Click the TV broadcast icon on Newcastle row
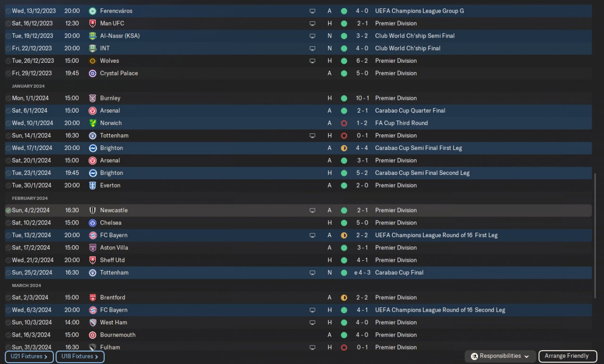604x364 pixels. click(312, 210)
